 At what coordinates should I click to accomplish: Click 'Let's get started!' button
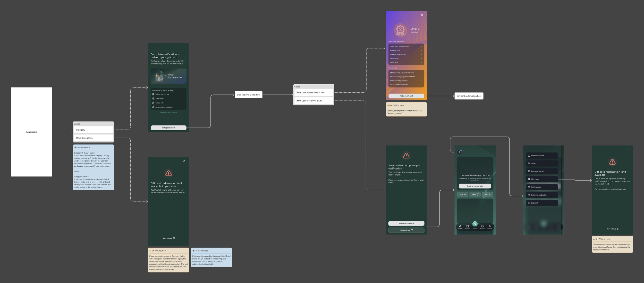point(168,128)
